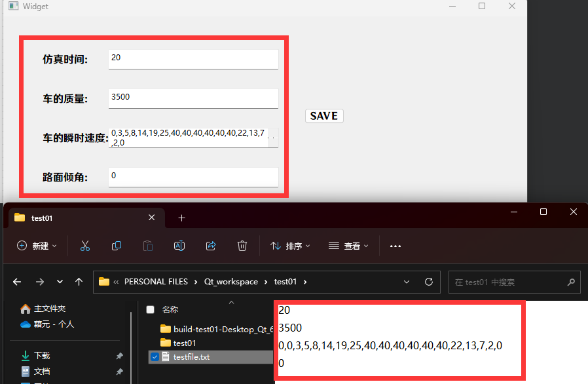Screen dimensions: 588x384
Task: Click the Rename icon in Explorer toolbar
Action: 179,246
